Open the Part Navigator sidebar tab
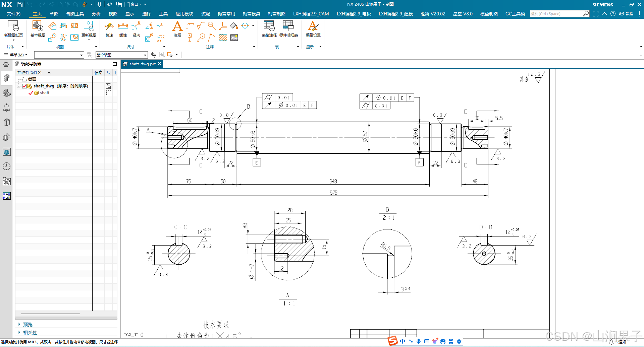 [x=6, y=93]
